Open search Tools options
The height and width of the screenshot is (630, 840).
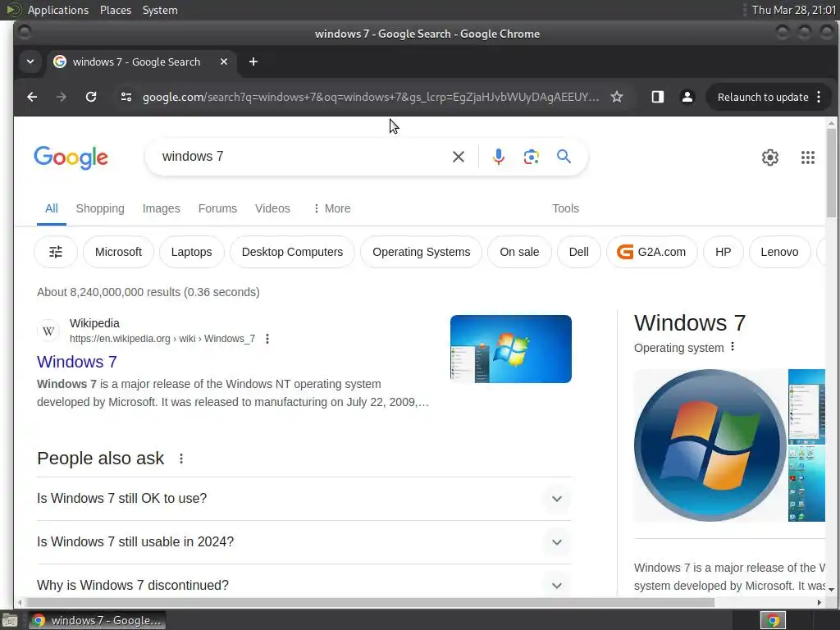(x=565, y=208)
